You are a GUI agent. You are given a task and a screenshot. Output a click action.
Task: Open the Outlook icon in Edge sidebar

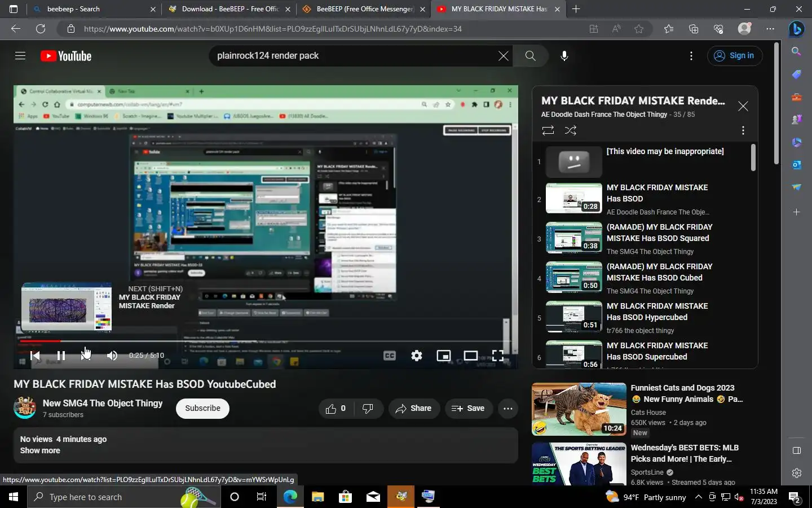(796, 164)
